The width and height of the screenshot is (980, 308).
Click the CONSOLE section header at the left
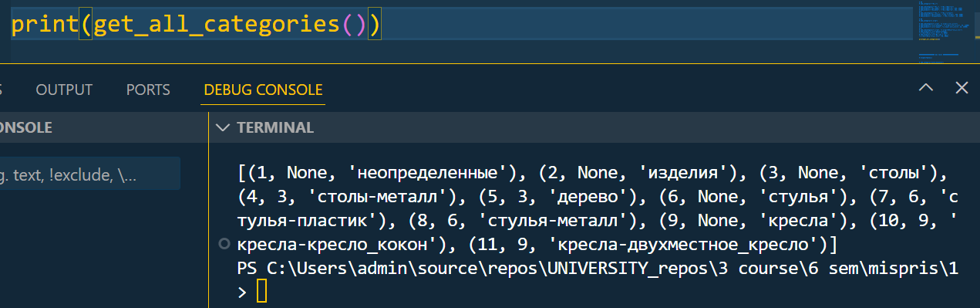point(26,128)
